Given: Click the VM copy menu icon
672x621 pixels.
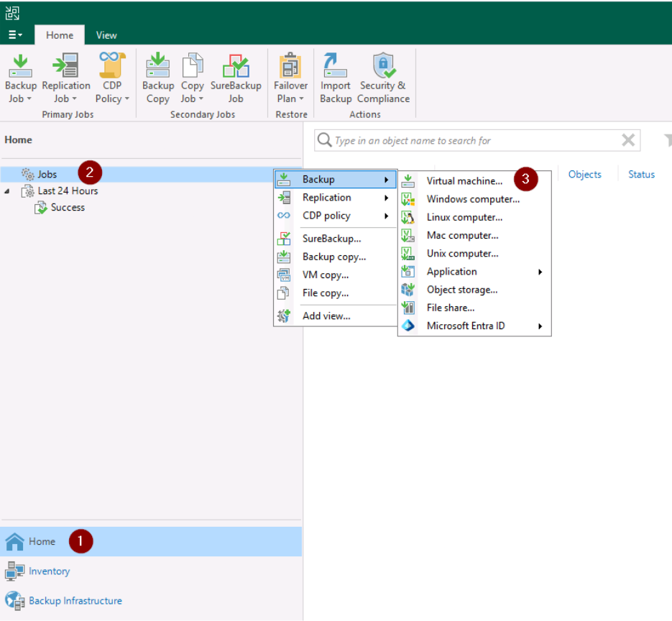Looking at the screenshot, I should pos(284,275).
